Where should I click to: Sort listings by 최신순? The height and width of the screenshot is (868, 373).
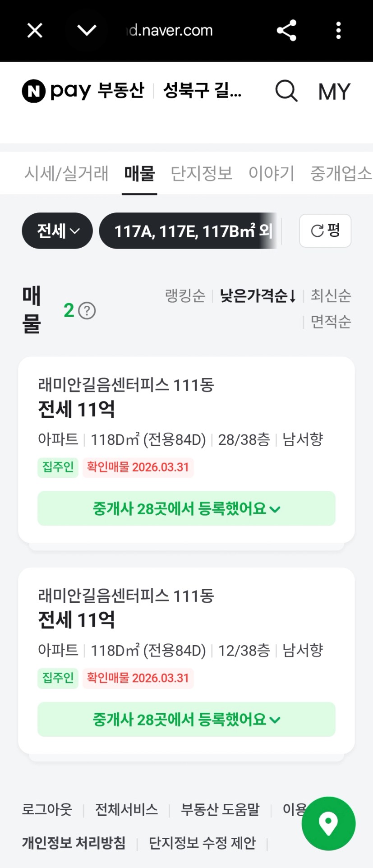[331, 296]
